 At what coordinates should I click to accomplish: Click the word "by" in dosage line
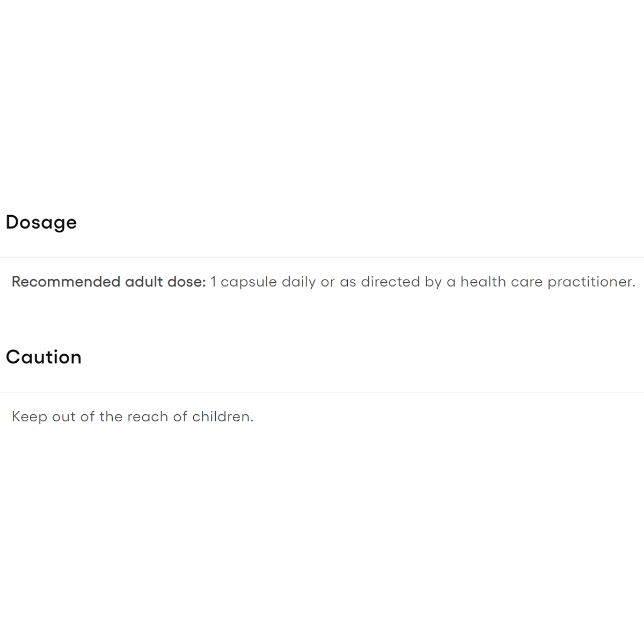pyautogui.click(x=433, y=282)
